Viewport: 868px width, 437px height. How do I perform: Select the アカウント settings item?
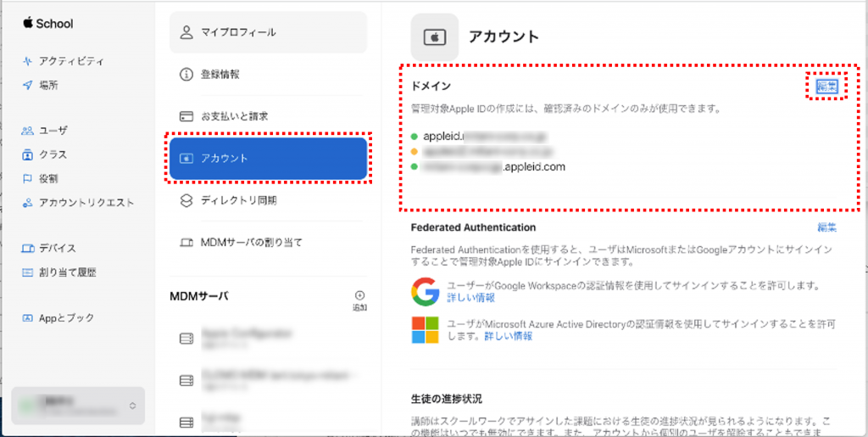coord(268,159)
